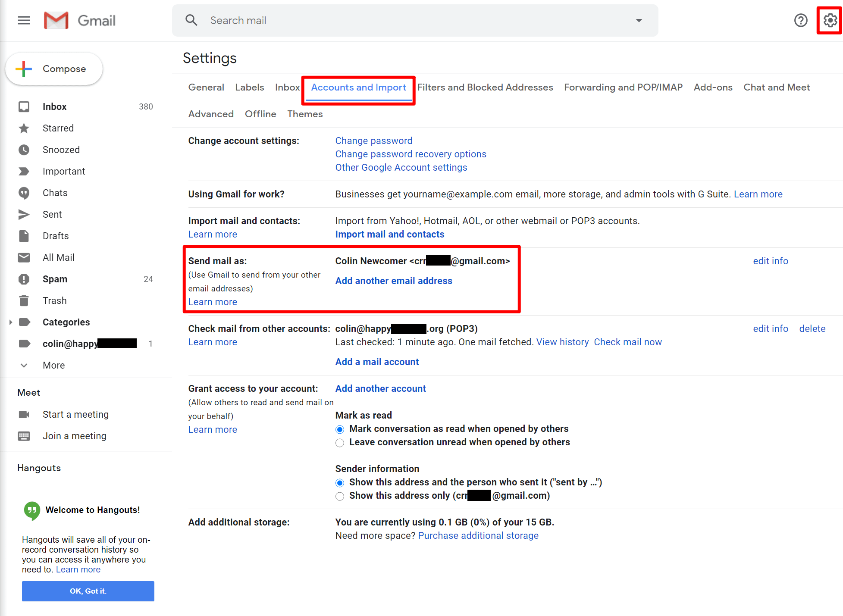
Task: Expand the More section in sidebar
Action: pos(53,365)
